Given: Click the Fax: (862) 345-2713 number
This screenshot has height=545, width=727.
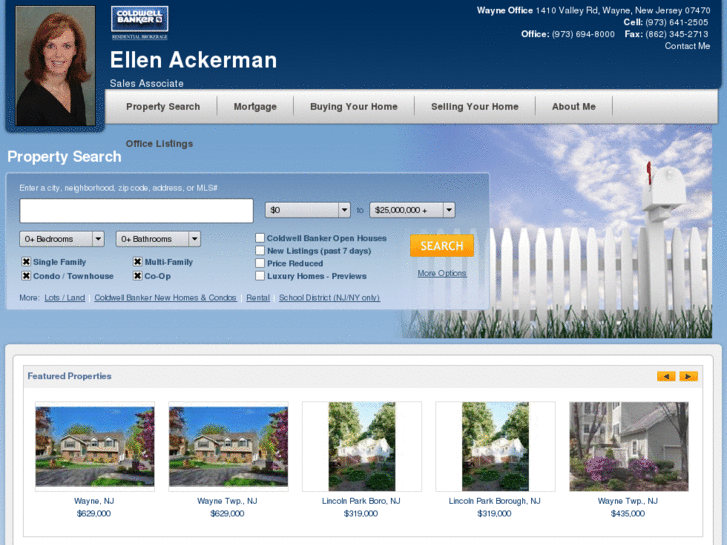Looking at the screenshot, I should pyautogui.click(x=666, y=34).
